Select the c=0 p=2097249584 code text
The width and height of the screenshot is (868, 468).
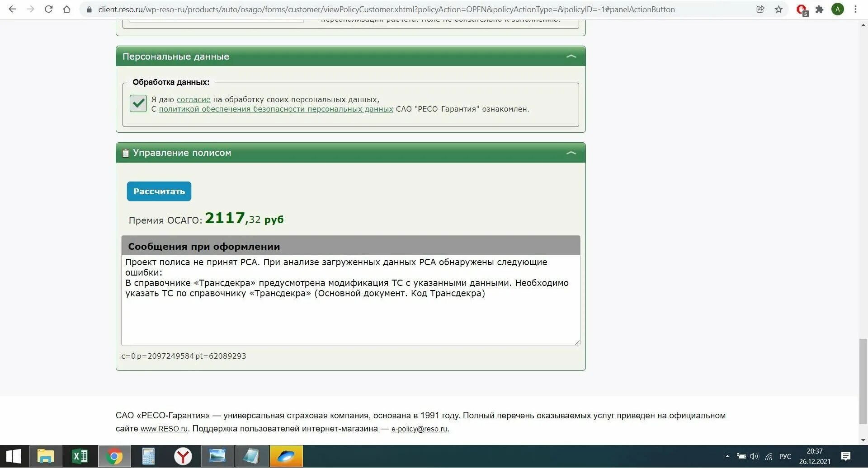coord(184,356)
